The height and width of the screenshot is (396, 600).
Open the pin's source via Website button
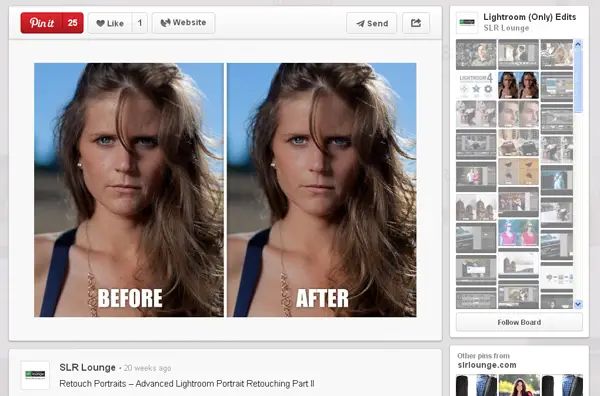click(183, 23)
